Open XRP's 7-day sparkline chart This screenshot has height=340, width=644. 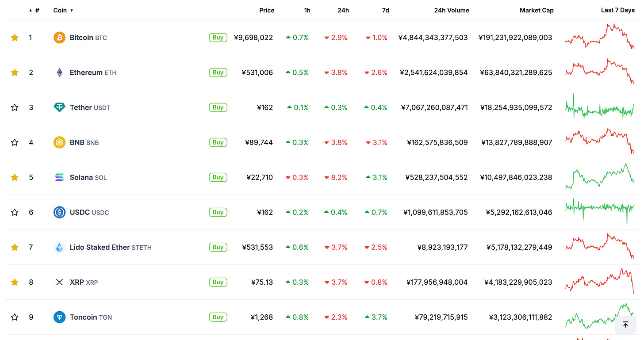(599, 281)
